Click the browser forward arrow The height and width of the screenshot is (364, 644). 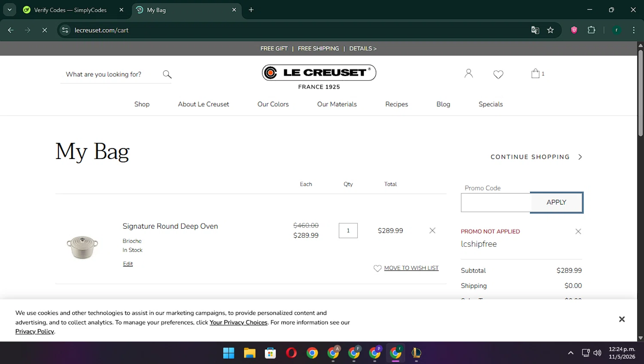(27, 30)
